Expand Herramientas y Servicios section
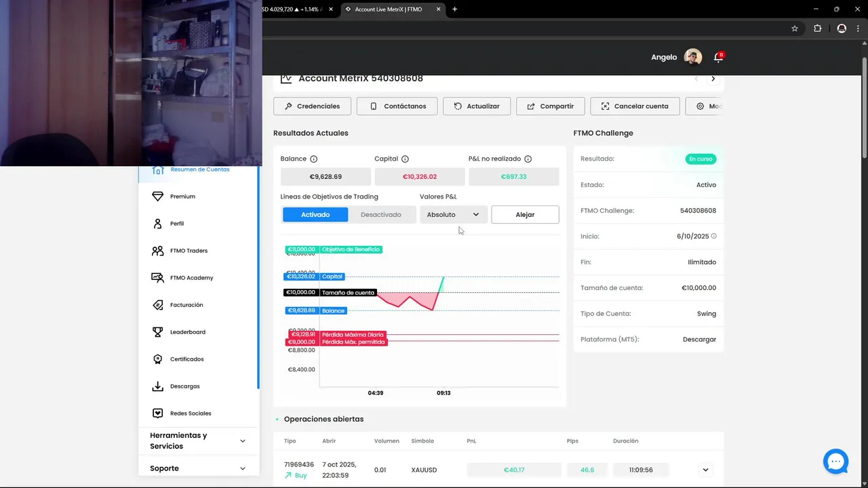The width and height of the screenshot is (868, 488). [198, 441]
